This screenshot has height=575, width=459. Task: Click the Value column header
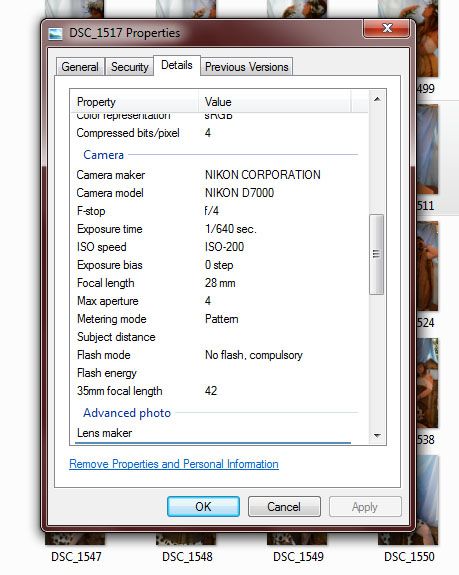coord(275,102)
